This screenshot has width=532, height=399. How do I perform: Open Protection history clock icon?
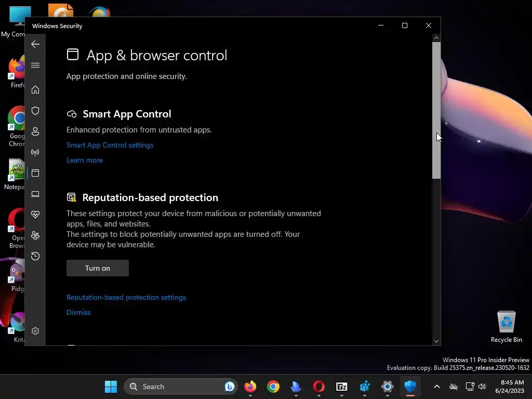click(x=35, y=256)
